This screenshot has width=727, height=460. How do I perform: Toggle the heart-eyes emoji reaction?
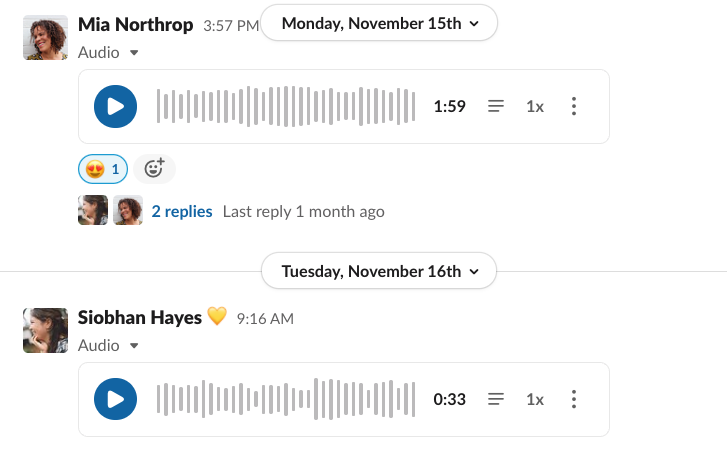click(x=103, y=169)
